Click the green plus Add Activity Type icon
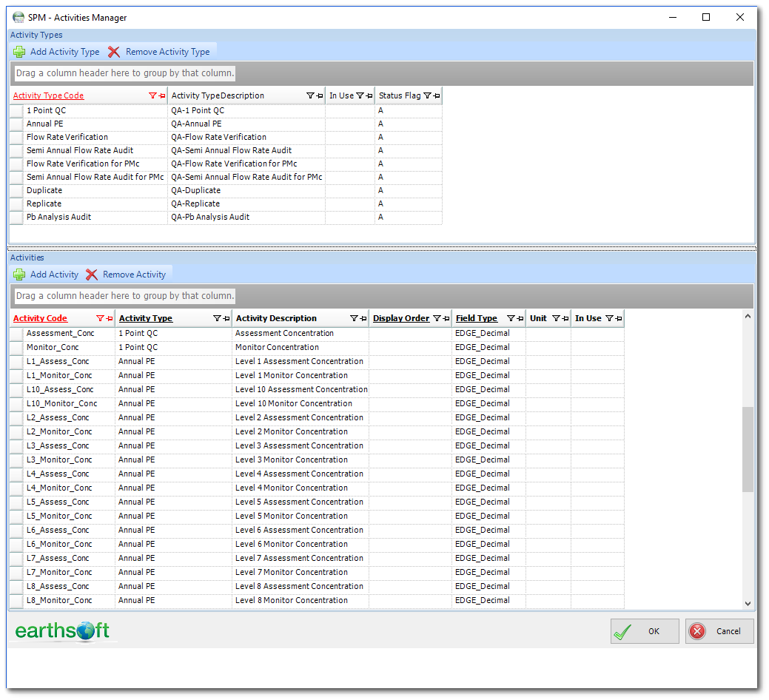This screenshot has width=769, height=700. (19, 52)
